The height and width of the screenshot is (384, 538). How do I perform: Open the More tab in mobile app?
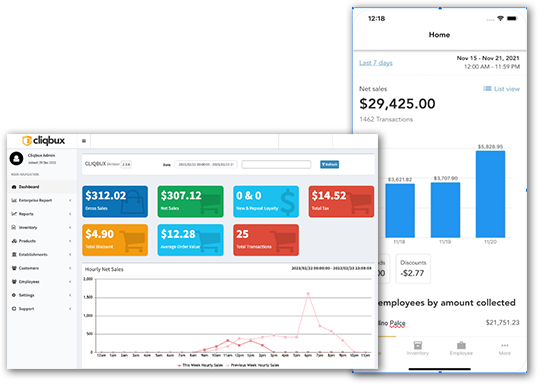[505, 348]
